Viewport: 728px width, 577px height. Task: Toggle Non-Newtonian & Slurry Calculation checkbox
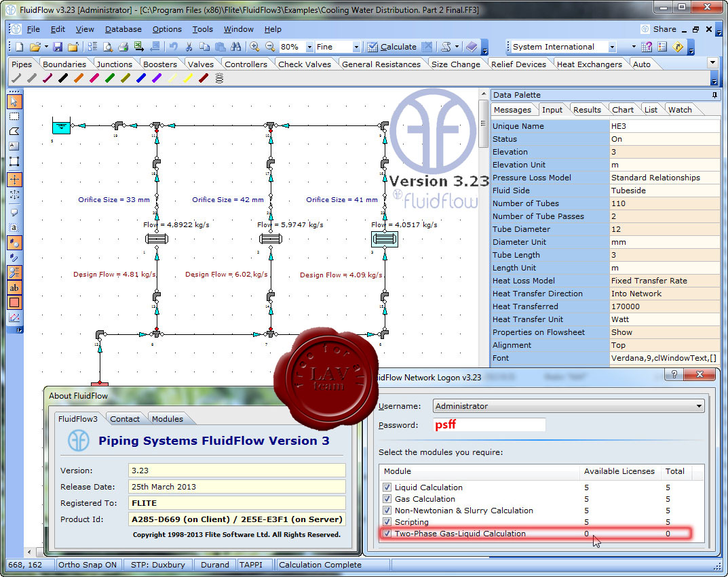pyautogui.click(x=387, y=511)
